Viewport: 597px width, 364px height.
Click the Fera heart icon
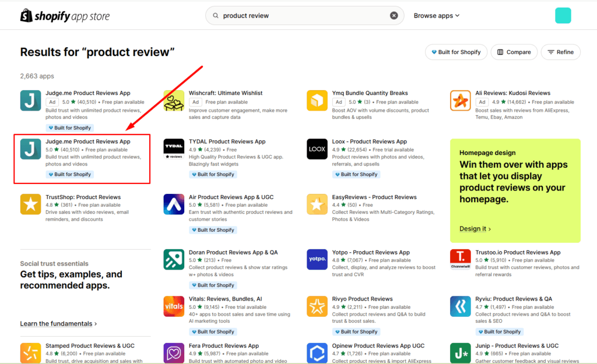[174, 353]
